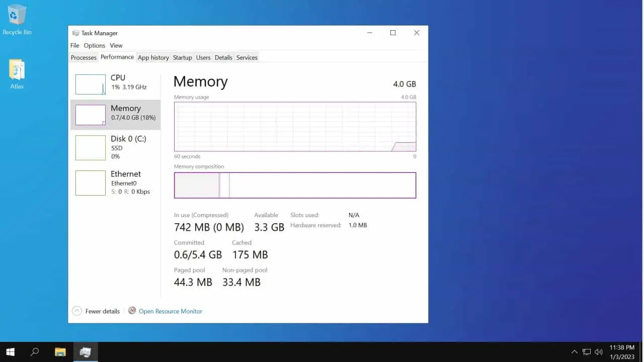The height and width of the screenshot is (362, 644).
Task: Select the Disk 0 (C:) graph thumbnail
Action: pyautogui.click(x=91, y=147)
